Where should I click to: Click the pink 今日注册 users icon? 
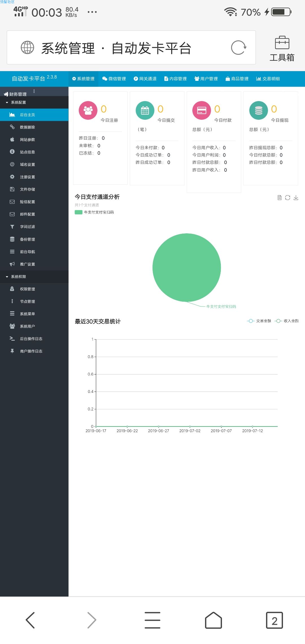tap(88, 110)
